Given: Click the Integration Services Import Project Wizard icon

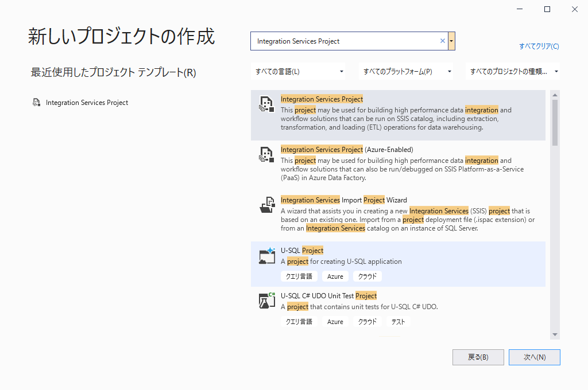Looking at the screenshot, I should coord(267,204).
